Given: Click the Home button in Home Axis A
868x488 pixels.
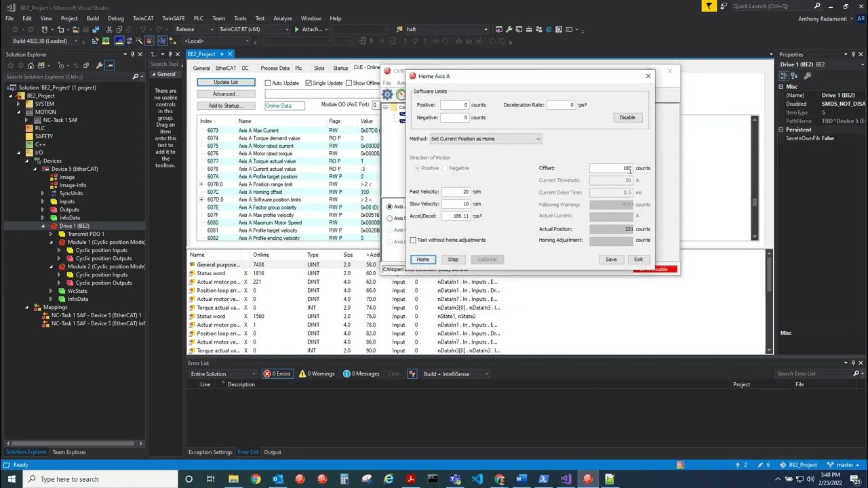Looking at the screenshot, I should click(422, 260).
